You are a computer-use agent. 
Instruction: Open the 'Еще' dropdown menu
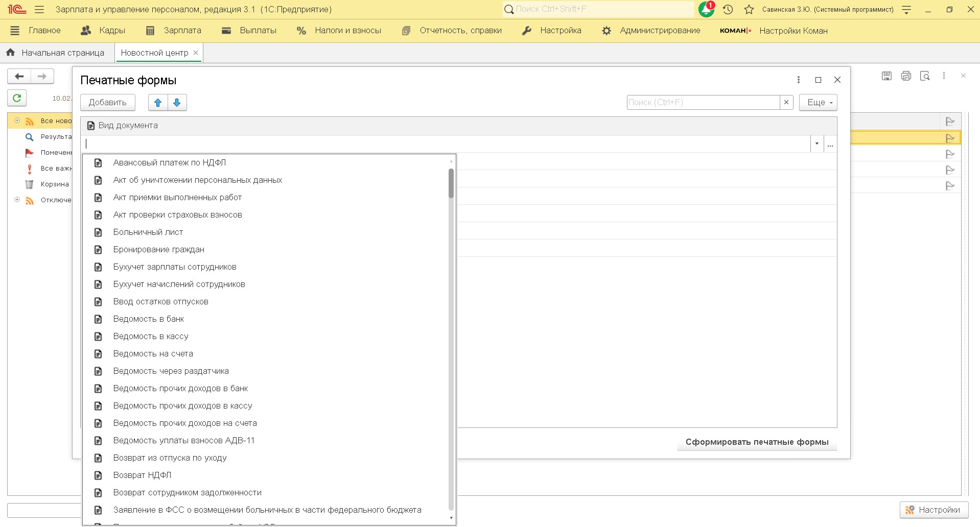point(818,103)
